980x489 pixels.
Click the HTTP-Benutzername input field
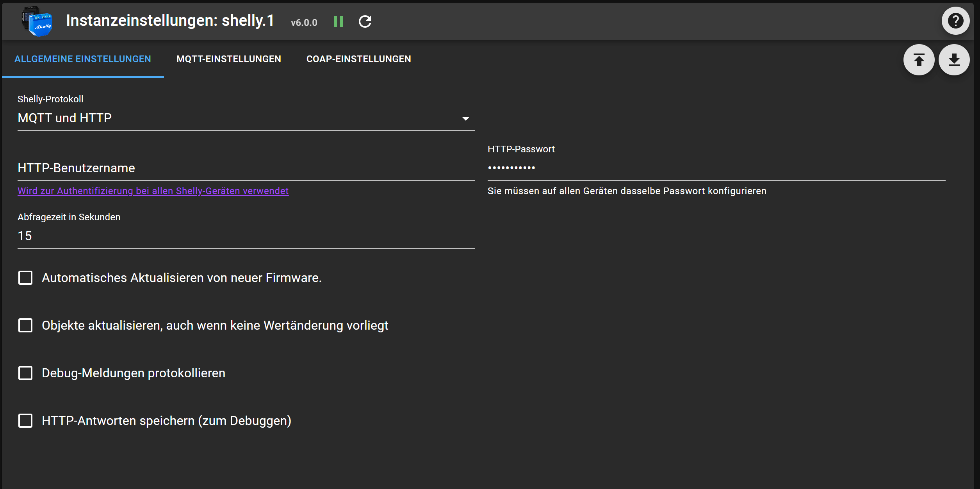(246, 168)
